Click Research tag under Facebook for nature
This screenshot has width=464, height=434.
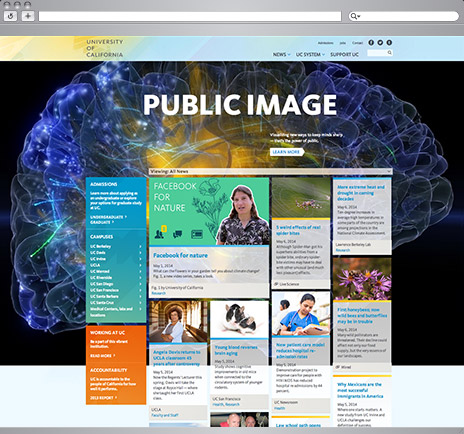coord(158,293)
